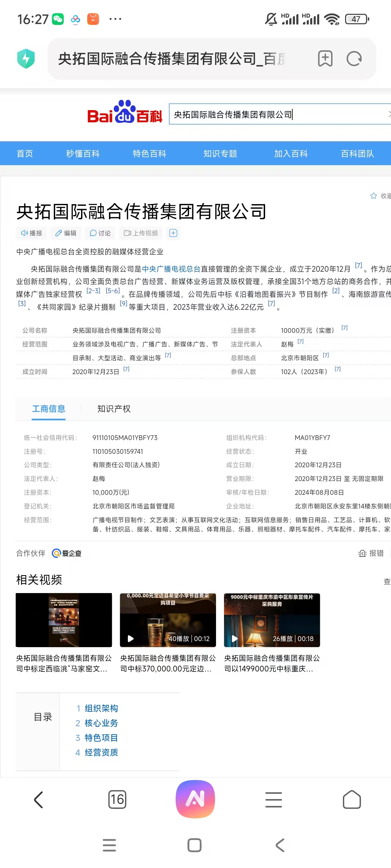Viewport: 391px width, 868px height.
Task: Add page to bookmarks icon
Action: 325,59
